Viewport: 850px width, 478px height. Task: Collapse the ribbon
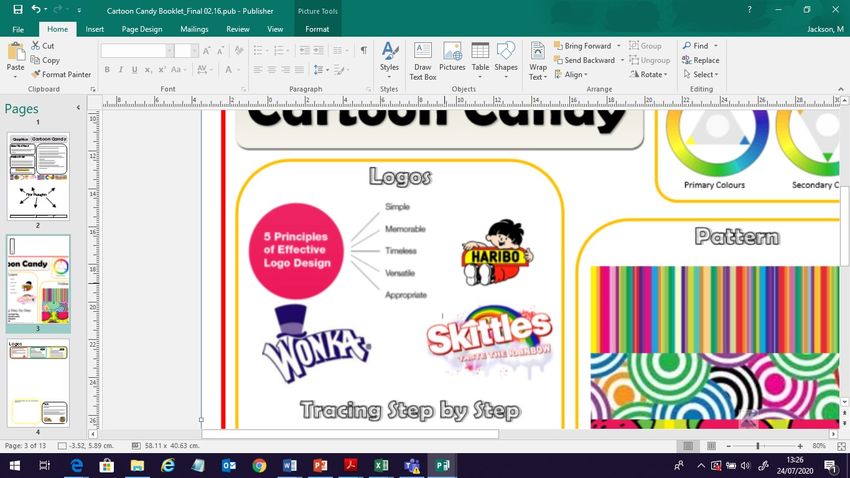click(841, 89)
